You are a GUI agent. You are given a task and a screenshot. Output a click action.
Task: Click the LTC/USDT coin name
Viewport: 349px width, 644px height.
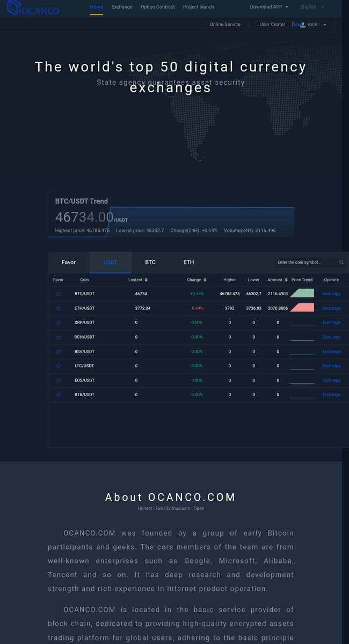(x=84, y=365)
